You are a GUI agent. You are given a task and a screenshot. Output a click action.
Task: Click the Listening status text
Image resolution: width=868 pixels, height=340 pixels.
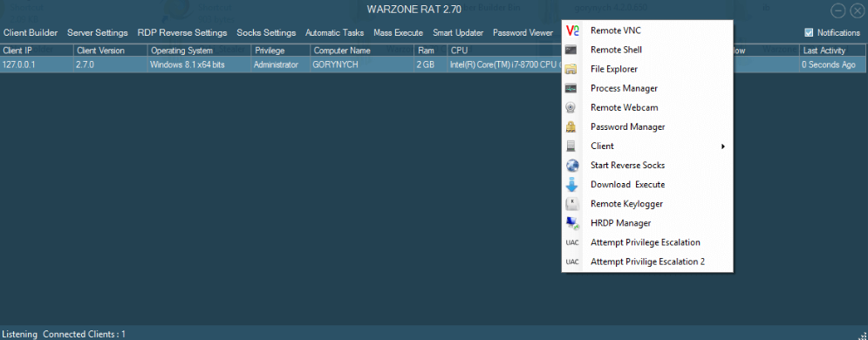tap(20, 334)
